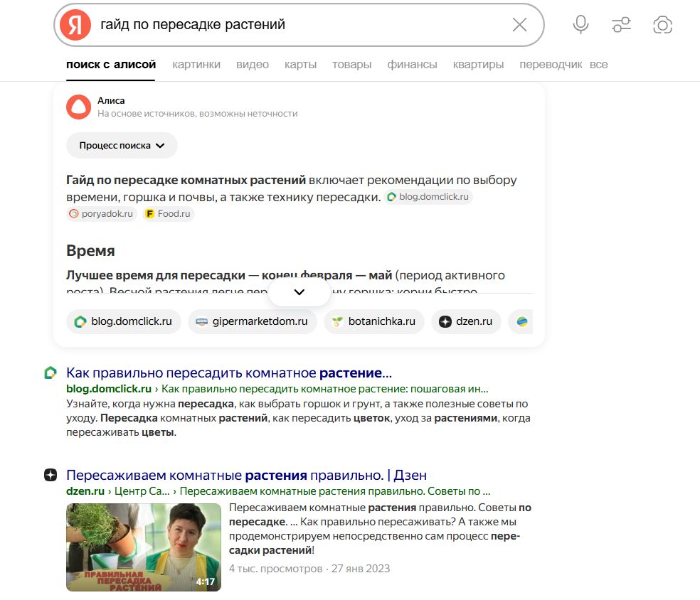Open search settings via sliders icon
This screenshot has width=700, height=600.
click(x=620, y=23)
